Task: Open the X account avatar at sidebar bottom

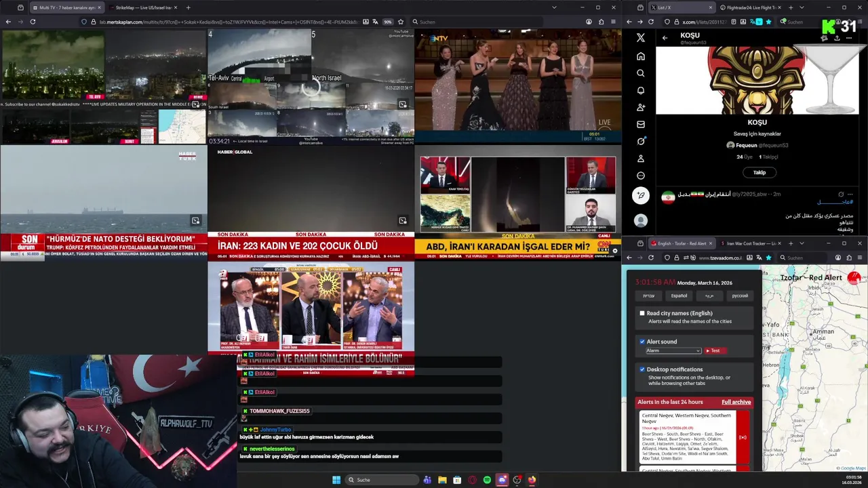Action: click(x=641, y=220)
